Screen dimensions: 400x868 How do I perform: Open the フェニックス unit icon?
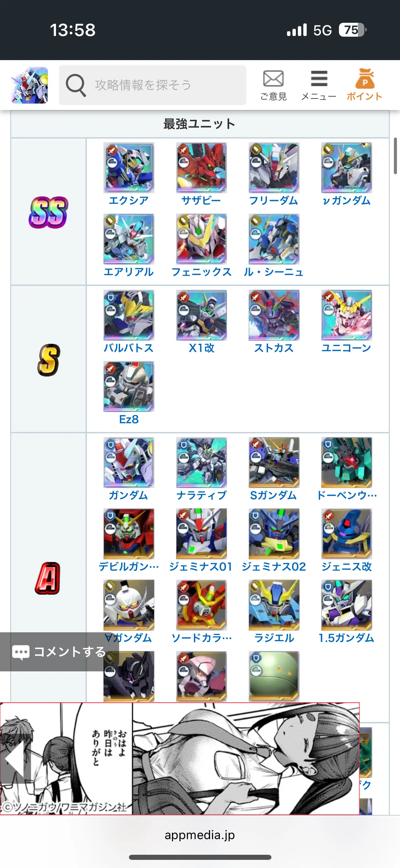point(202,239)
